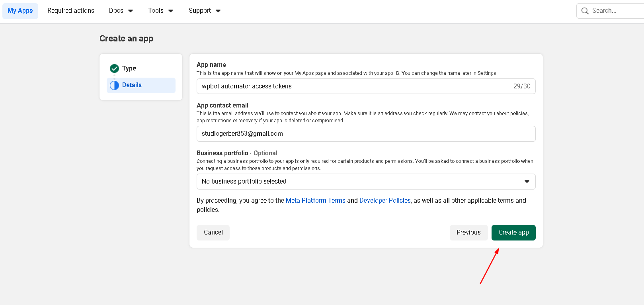Expand the Docs dropdown menu
Screen dimensions: 644x305
[x=121, y=11]
